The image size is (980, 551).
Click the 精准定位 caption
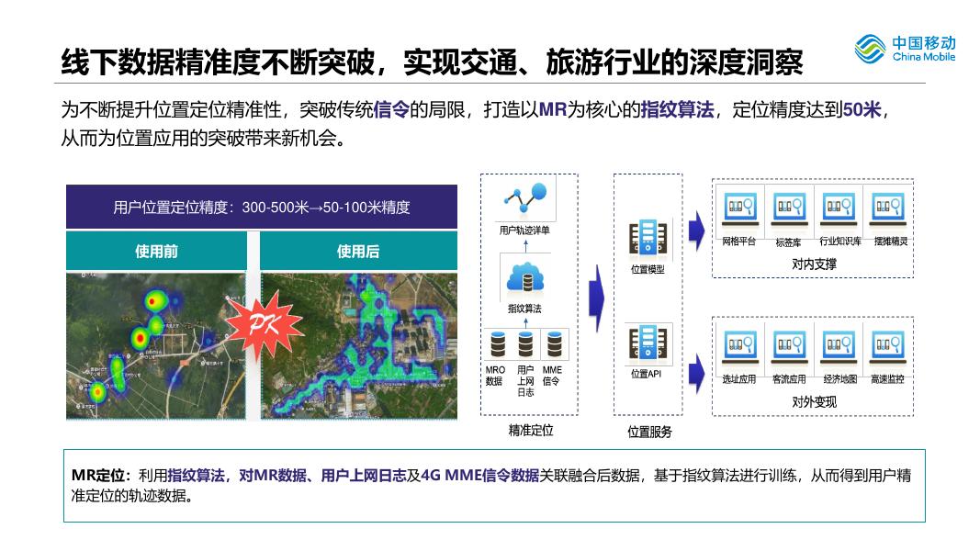531,431
